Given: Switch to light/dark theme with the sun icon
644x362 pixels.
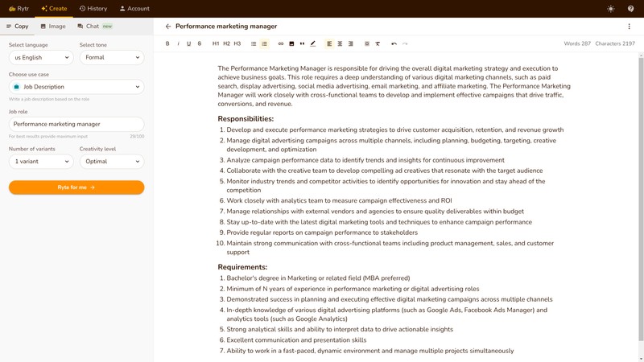Looking at the screenshot, I should [610, 9].
